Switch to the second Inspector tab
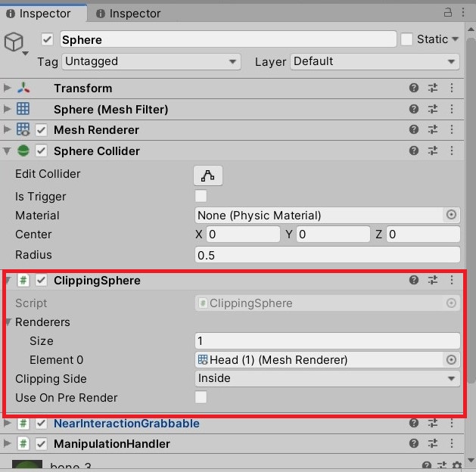The image size is (476, 472). coord(129,14)
